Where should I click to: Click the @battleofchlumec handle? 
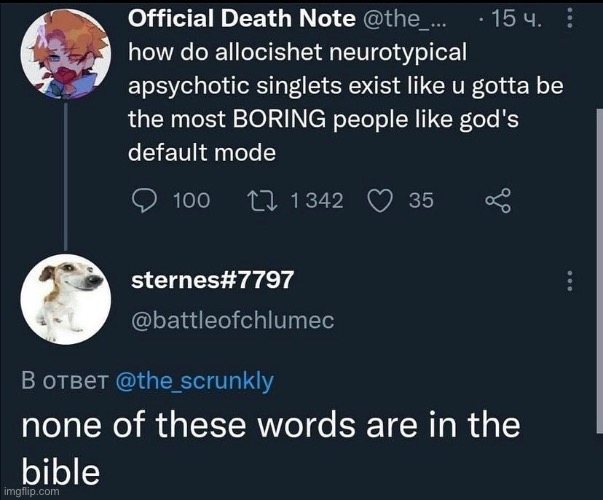coord(232,320)
